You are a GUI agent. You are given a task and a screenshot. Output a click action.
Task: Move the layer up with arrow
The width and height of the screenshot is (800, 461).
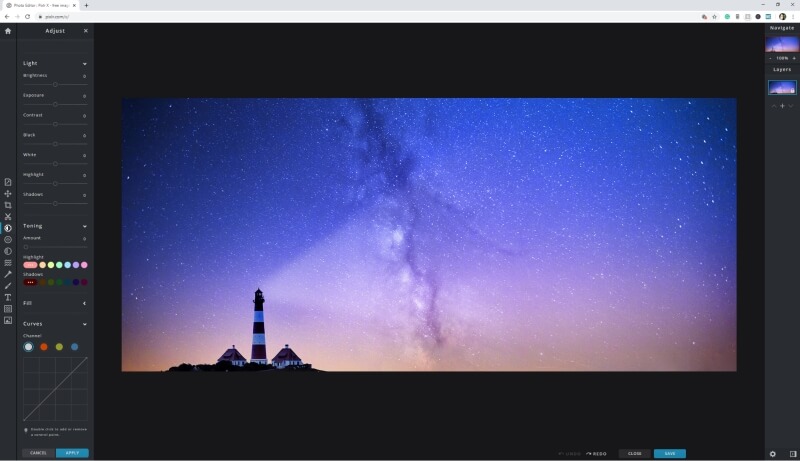[773, 106]
